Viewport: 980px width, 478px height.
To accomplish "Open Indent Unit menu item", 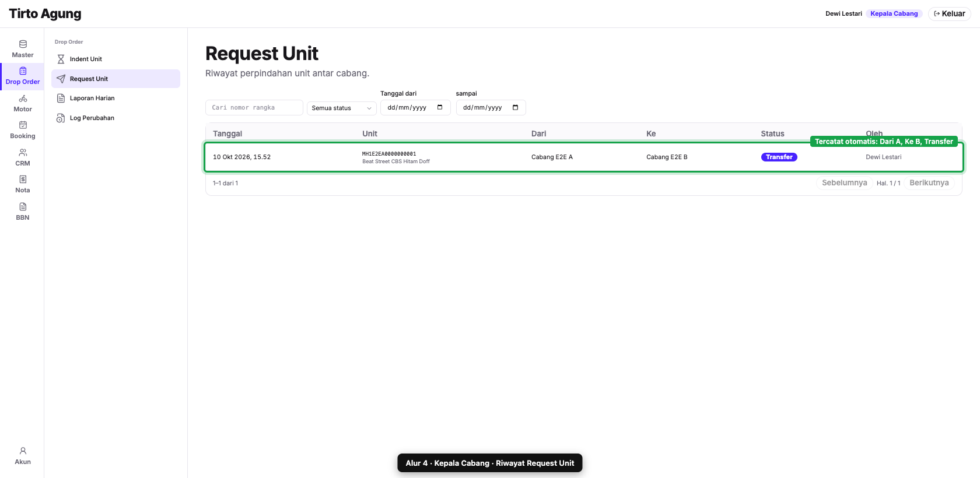I will click(x=116, y=59).
